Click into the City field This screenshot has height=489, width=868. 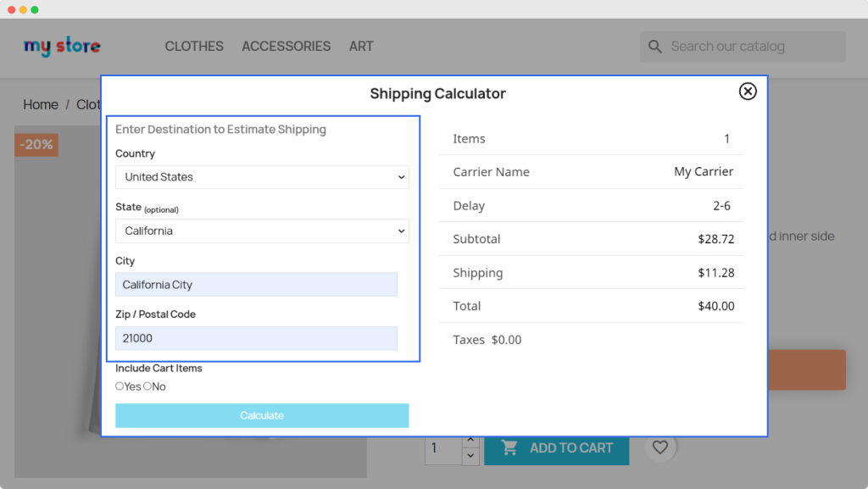pos(256,285)
